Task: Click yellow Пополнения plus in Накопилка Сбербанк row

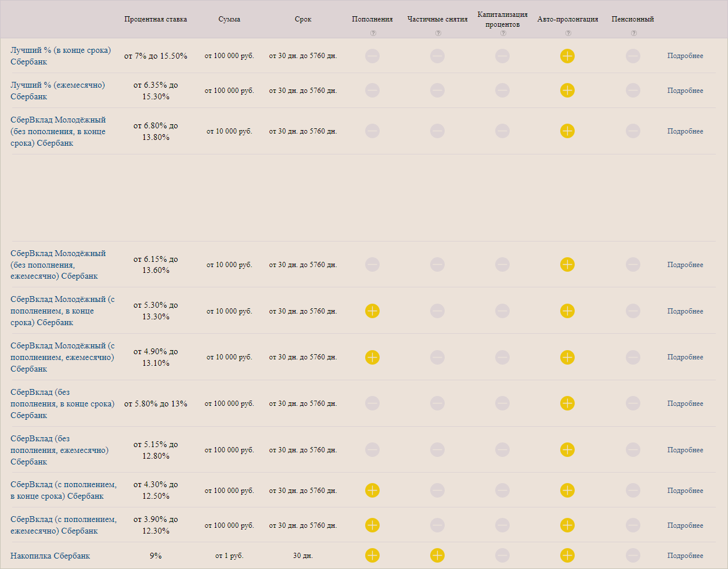Action: click(x=372, y=556)
